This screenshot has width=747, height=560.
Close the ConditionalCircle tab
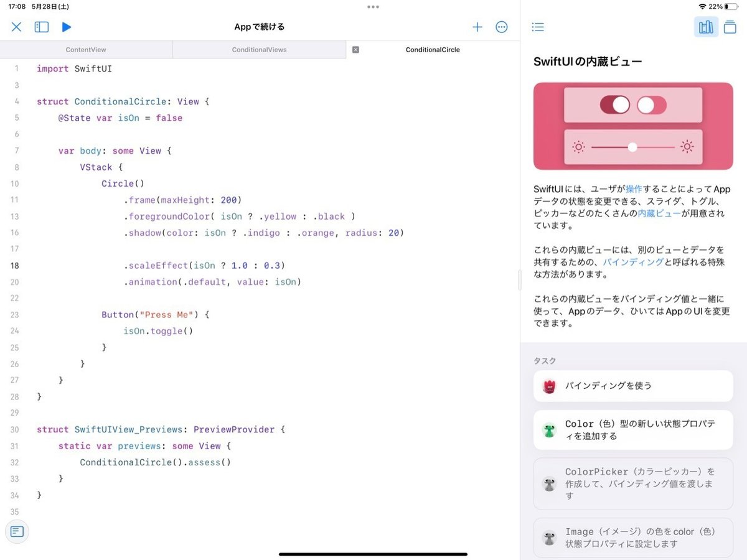[x=355, y=50]
